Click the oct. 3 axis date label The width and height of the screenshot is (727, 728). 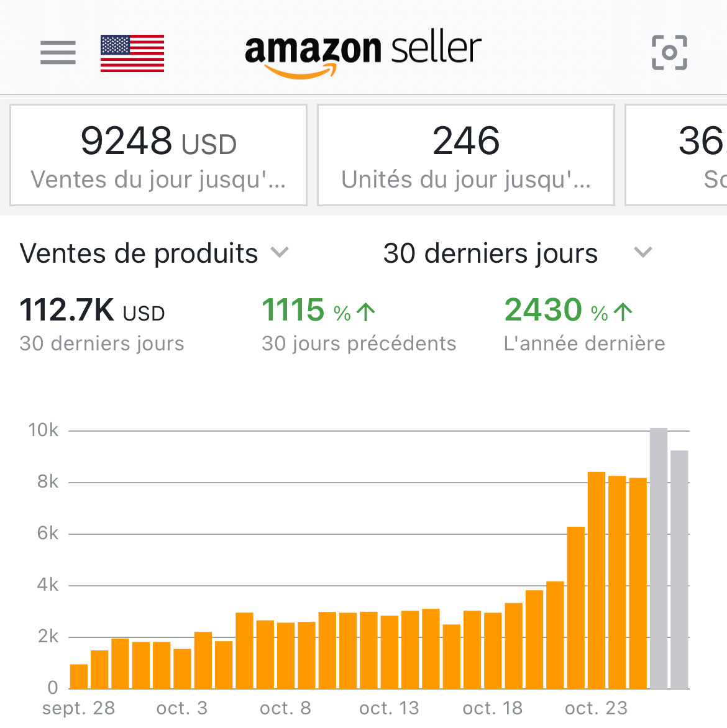tap(182, 708)
